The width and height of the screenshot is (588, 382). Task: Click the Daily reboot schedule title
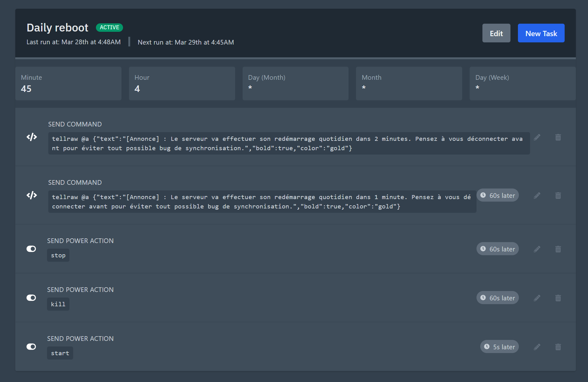click(58, 28)
